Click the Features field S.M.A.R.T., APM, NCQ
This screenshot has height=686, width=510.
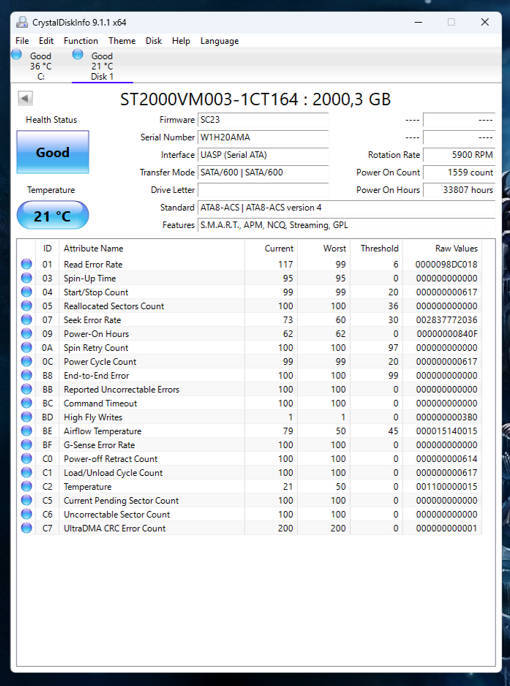point(346,225)
